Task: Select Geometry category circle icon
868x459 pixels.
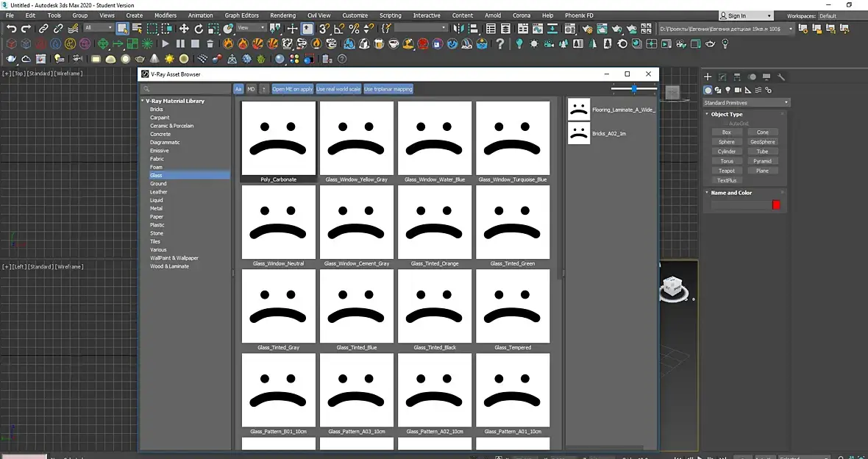Action: [708, 90]
